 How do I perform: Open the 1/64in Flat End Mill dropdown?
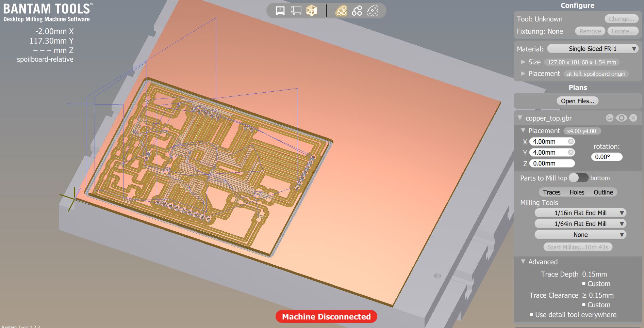point(580,224)
